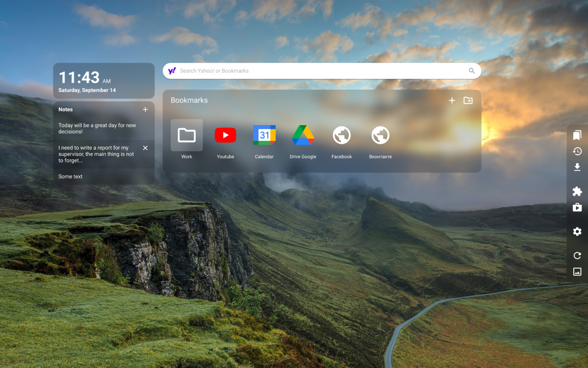The height and width of the screenshot is (368, 588).
Task: Add a new bookmark with plus icon
Action: point(452,100)
